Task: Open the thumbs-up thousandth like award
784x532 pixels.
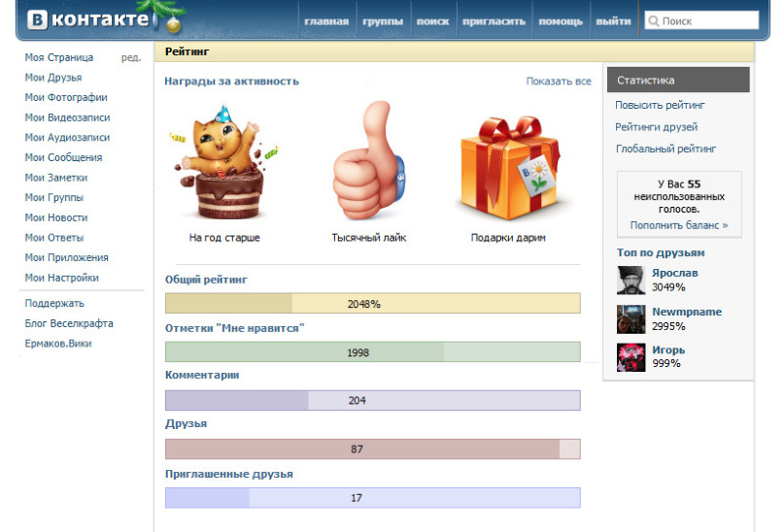Action: coord(369,160)
